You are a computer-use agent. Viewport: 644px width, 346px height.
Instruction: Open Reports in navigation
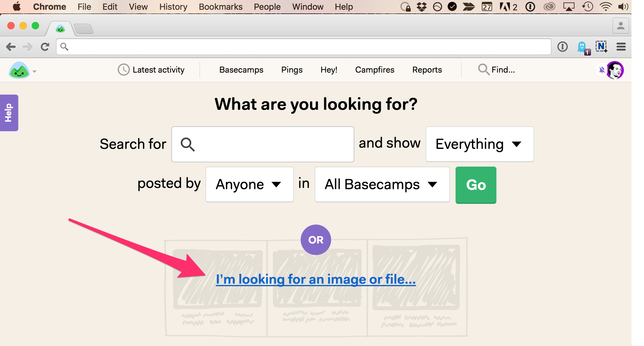pos(427,70)
